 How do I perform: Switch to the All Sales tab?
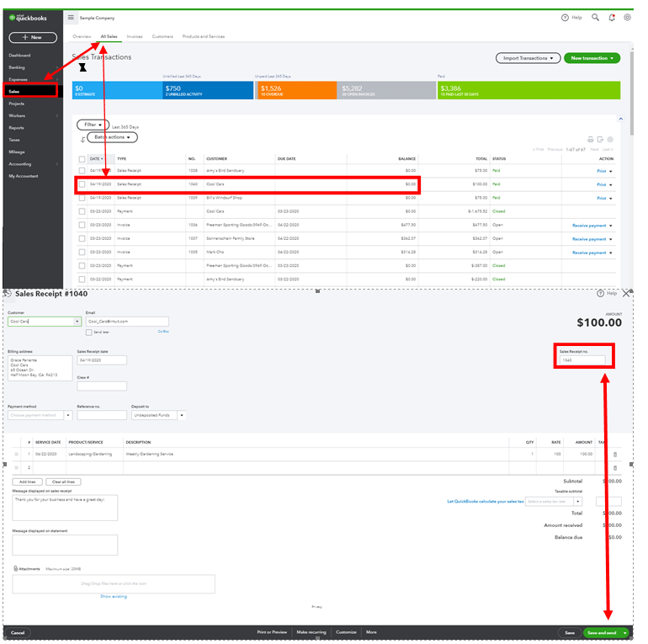[x=109, y=37]
